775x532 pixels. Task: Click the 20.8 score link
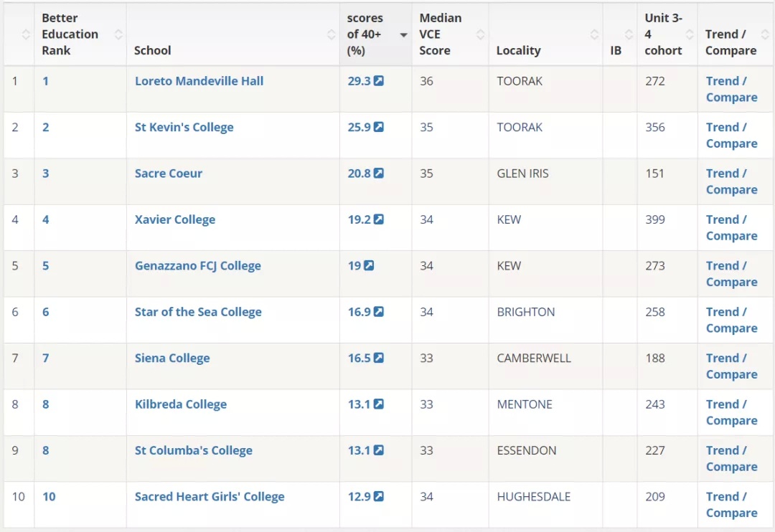pyautogui.click(x=360, y=174)
